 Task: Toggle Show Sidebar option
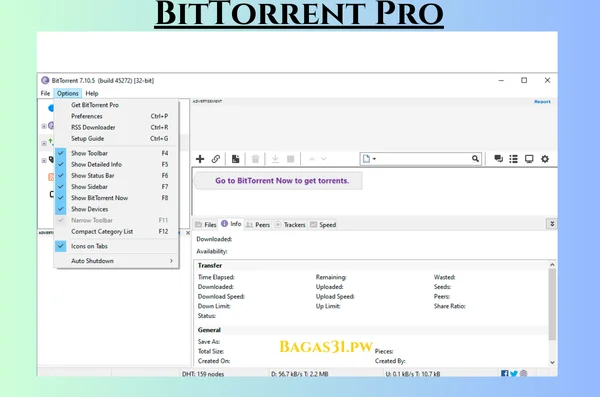pyautogui.click(x=116, y=186)
